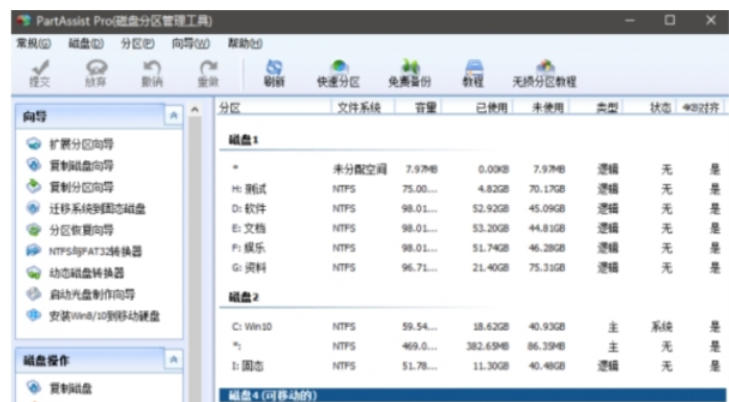Collapse the 磁盘操作 panel
Viewport: 729px width, 402px height.
point(173,360)
